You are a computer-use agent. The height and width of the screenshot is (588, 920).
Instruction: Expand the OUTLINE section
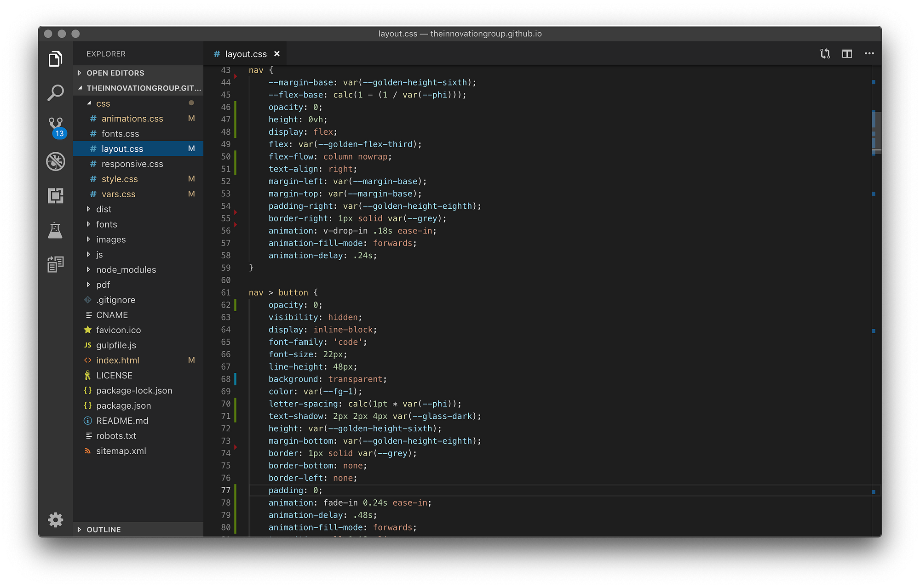click(103, 530)
